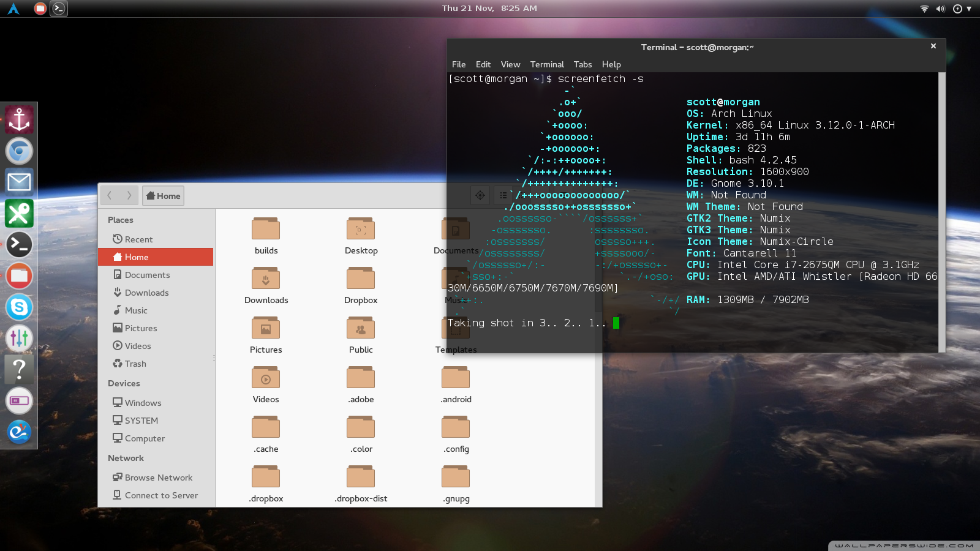Open the volume indicator in top bar

(x=940, y=9)
